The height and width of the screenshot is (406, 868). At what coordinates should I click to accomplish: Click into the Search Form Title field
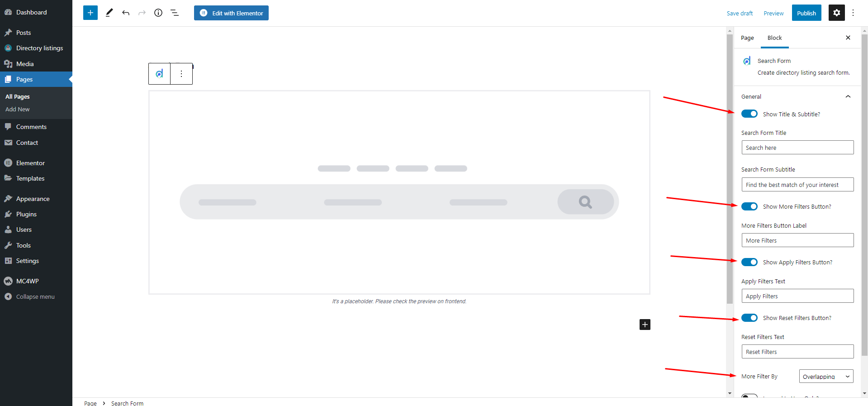click(797, 148)
